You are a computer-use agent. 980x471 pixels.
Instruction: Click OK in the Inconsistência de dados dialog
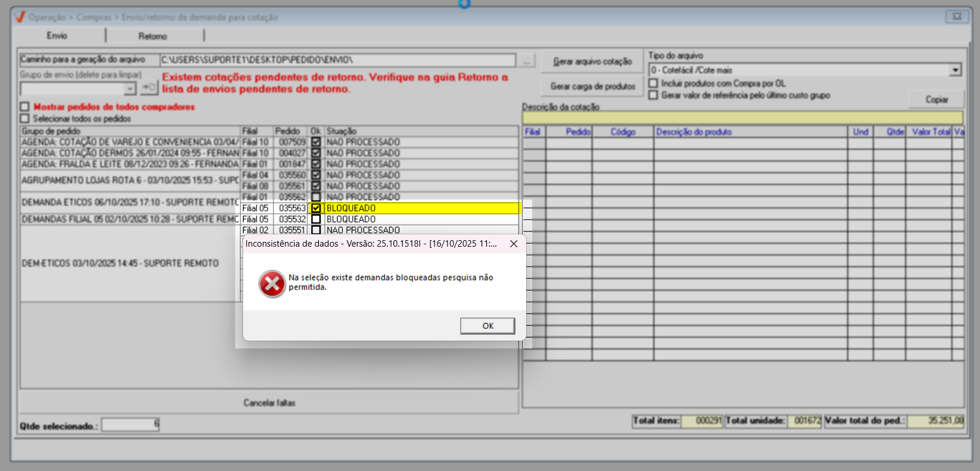tap(487, 326)
